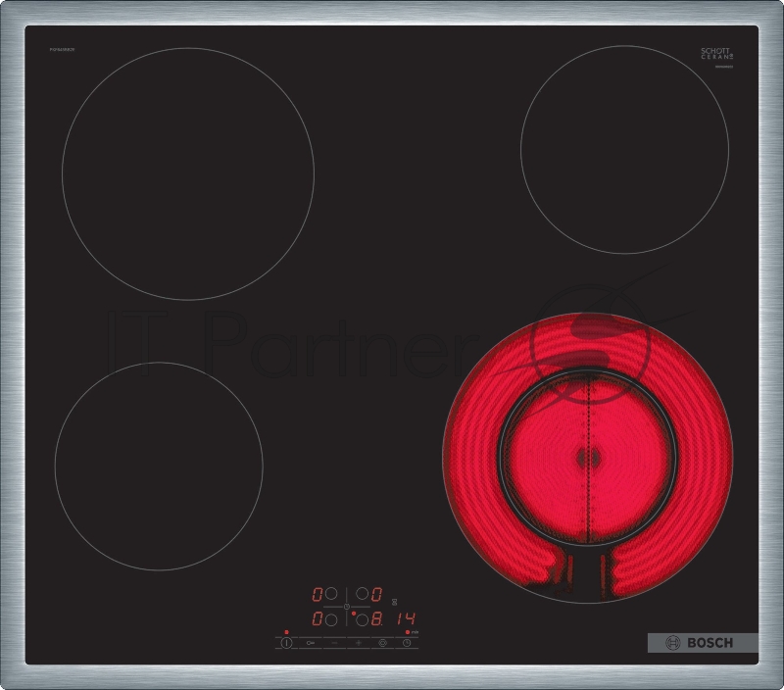Click the rear-right cooking zone
Viewport: 784px width, 690px height.
click(624, 150)
